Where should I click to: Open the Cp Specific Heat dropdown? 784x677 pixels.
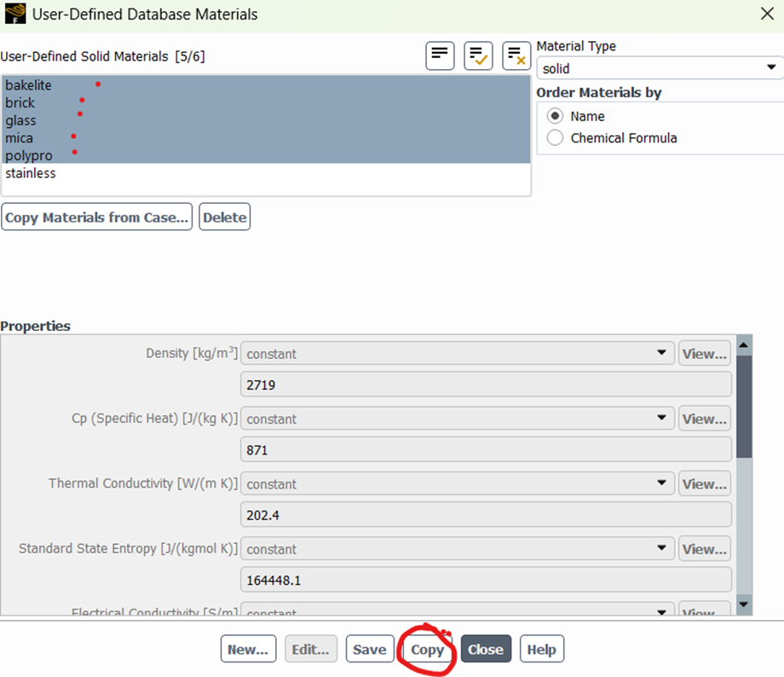pos(663,419)
